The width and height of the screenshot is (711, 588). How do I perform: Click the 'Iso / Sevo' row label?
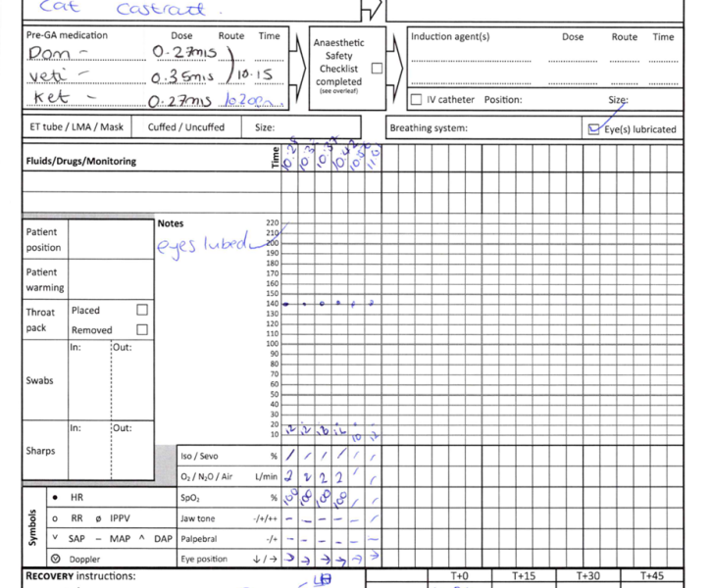[199, 456]
